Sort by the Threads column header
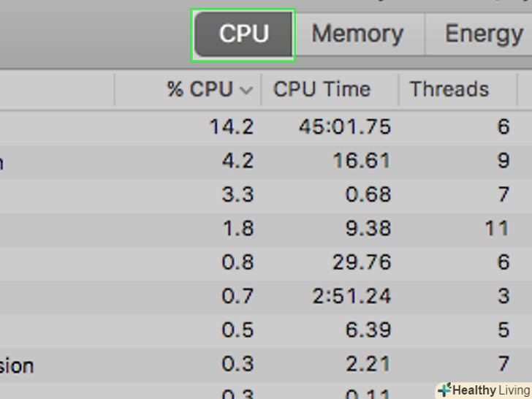Image resolution: width=532 pixels, height=399 pixels. (x=449, y=90)
